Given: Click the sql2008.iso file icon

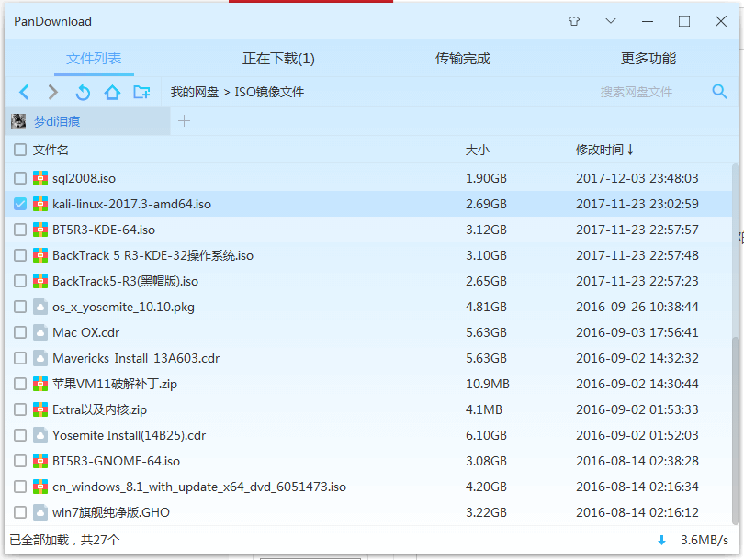Looking at the screenshot, I should tap(40, 178).
